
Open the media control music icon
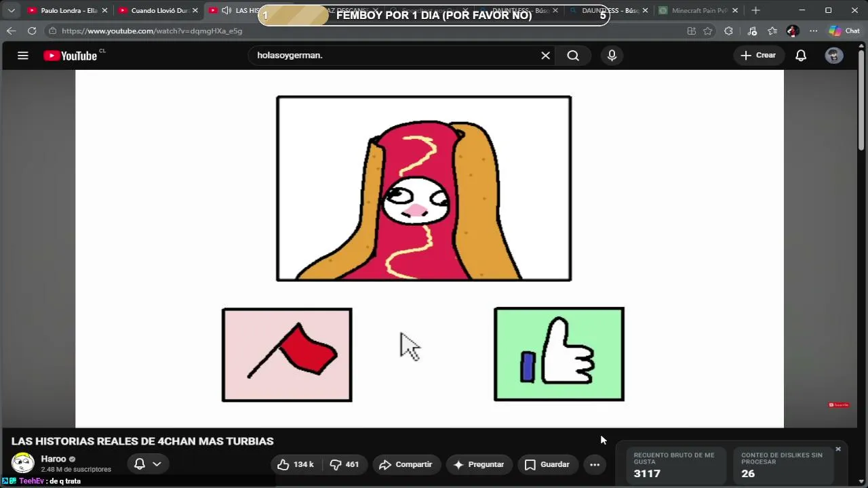point(752,31)
